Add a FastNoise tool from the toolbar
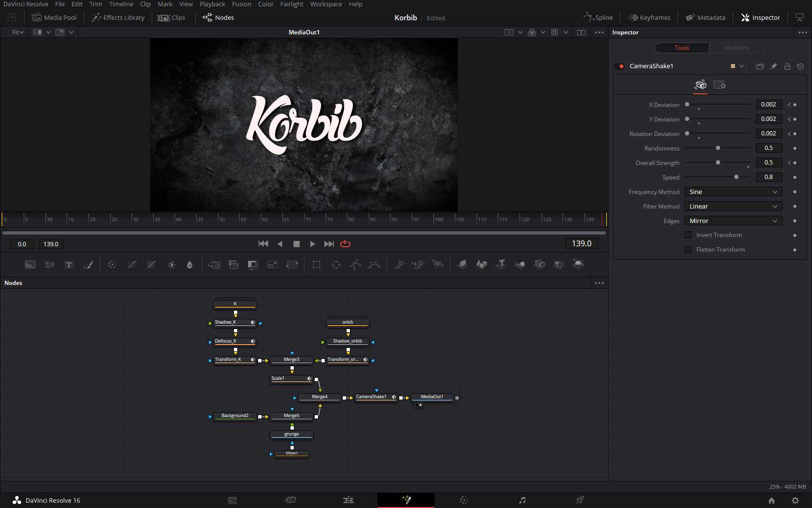The height and width of the screenshot is (508, 812). coord(49,265)
